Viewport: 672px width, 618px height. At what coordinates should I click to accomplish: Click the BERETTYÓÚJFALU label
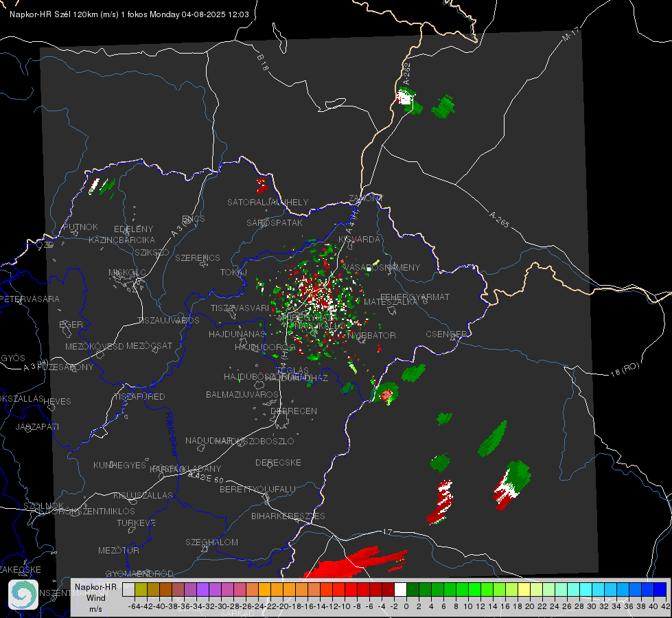coord(257,490)
